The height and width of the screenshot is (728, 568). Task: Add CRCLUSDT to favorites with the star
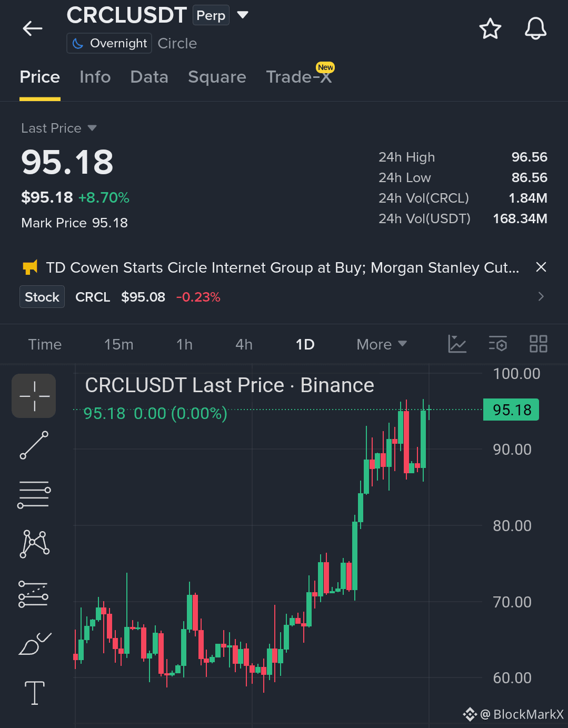[x=490, y=28]
